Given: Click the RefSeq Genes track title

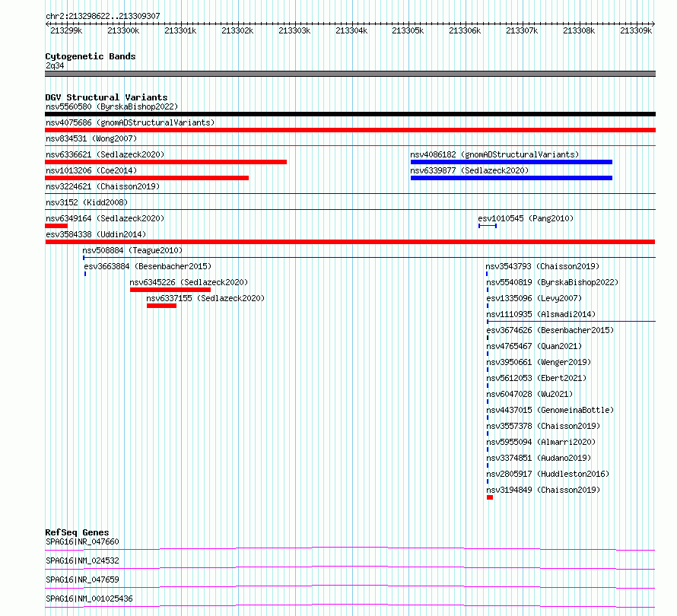Looking at the screenshot, I should [77, 532].
